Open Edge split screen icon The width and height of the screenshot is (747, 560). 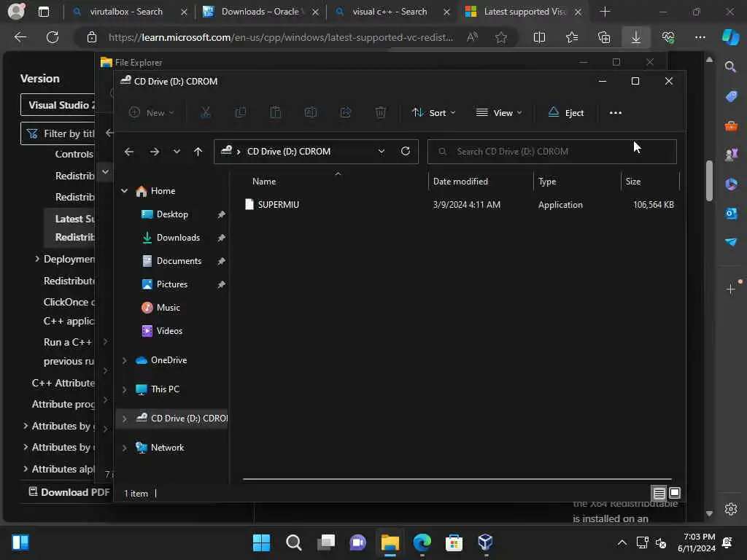click(x=539, y=37)
